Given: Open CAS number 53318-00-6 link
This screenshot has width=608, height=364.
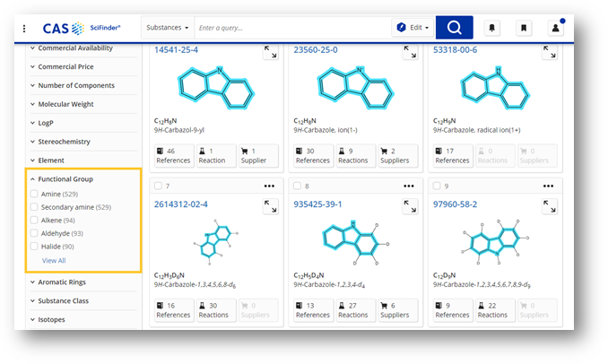Looking at the screenshot, I should 456,49.
